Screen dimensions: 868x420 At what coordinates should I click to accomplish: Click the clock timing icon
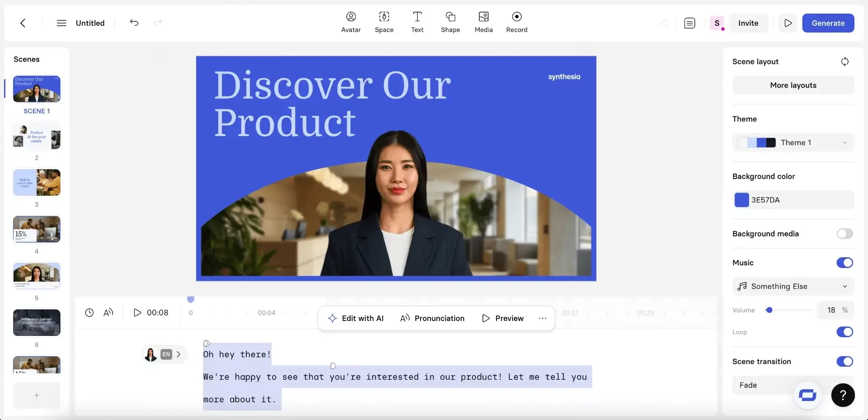pyautogui.click(x=90, y=313)
